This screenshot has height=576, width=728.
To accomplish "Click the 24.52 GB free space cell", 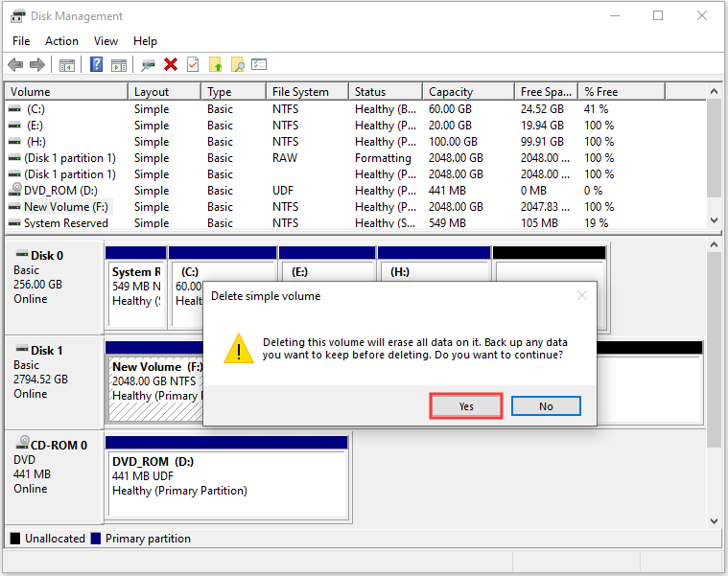I will tap(542, 109).
